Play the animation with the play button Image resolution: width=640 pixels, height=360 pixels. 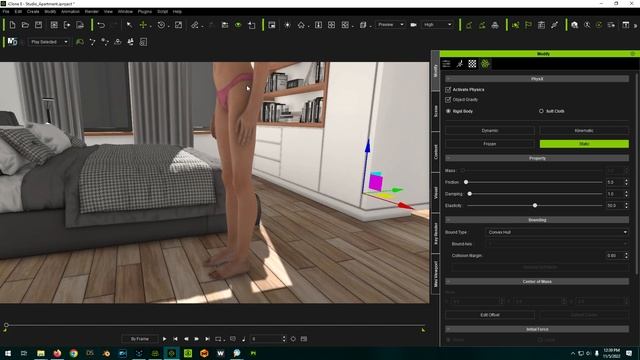coord(164,339)
